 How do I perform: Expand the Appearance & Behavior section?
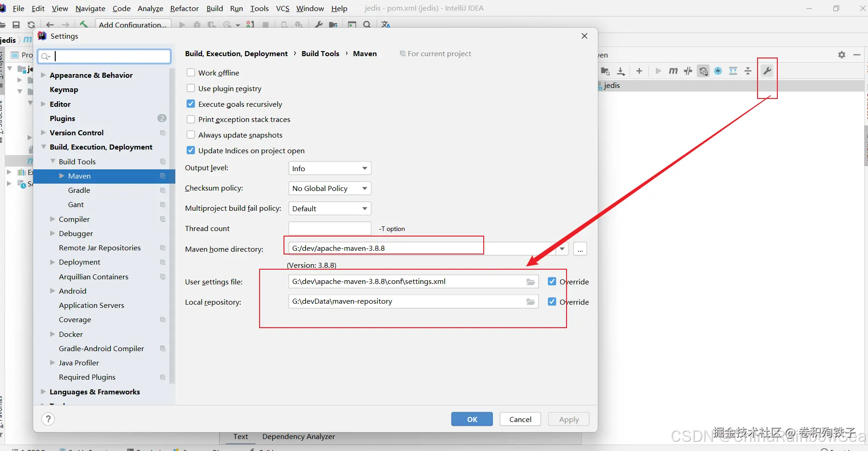coord(43,75)
